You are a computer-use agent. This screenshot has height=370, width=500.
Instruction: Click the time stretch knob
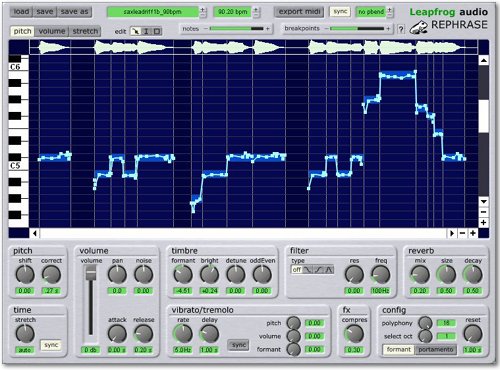(x=25, y=334)
